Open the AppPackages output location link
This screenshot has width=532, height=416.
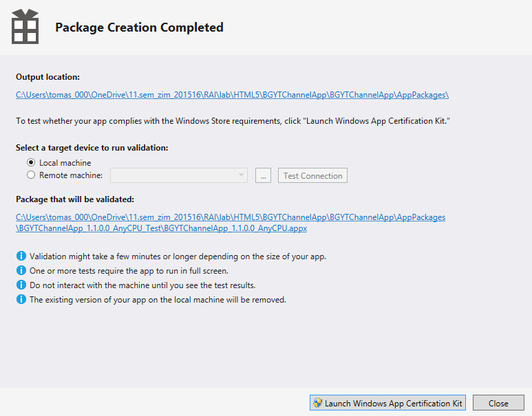click(x=232, y=95)
